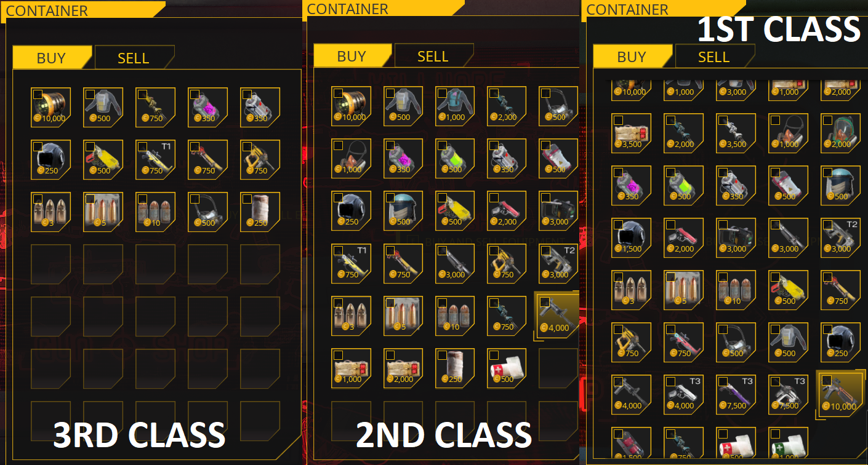Select the 10,000-coin device in 3rd class container

(x=51, y=108)
